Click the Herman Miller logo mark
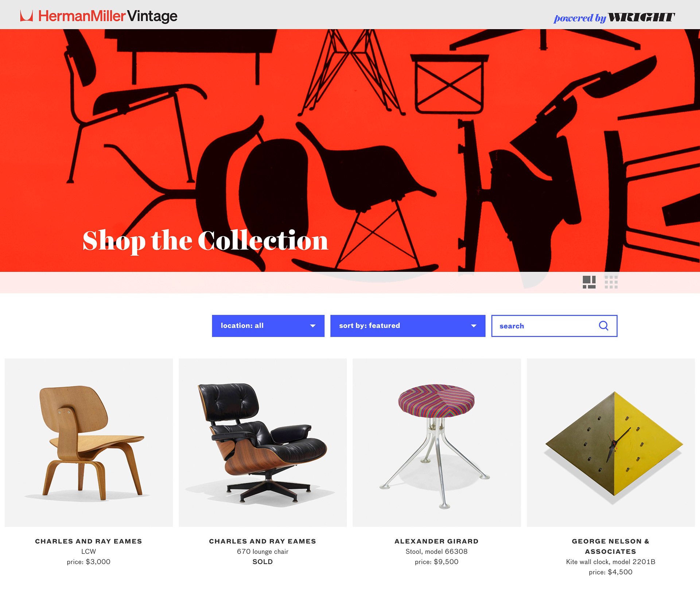Image resolution: width=700 pixels, height=612 pixels. click(26, 16)
